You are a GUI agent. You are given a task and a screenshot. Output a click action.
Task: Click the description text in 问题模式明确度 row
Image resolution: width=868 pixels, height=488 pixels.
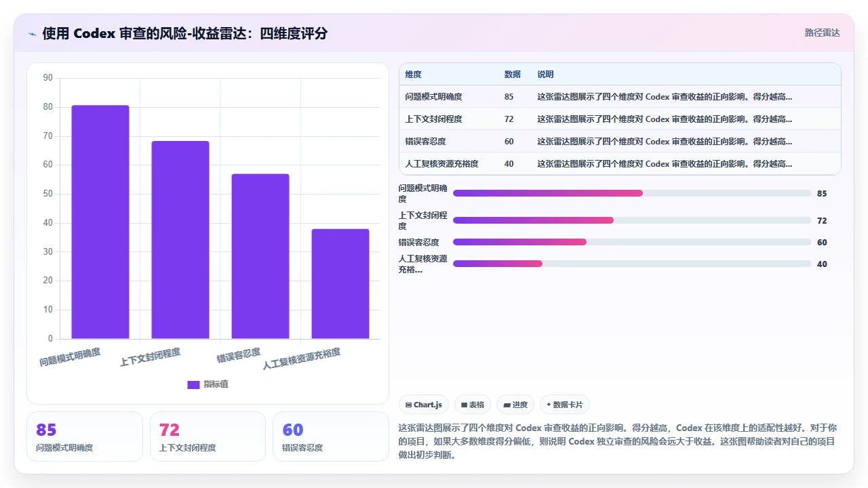click(665, 97)
